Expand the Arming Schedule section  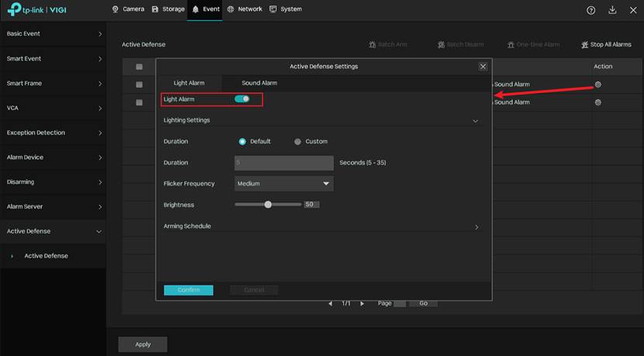pyautogui.click(x=477, y=227)
